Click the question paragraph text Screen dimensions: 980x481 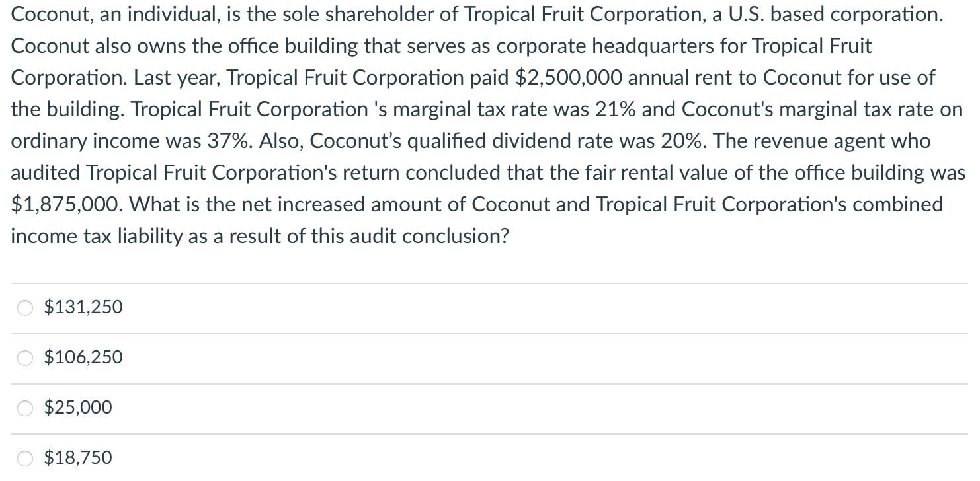coord(463,126)
